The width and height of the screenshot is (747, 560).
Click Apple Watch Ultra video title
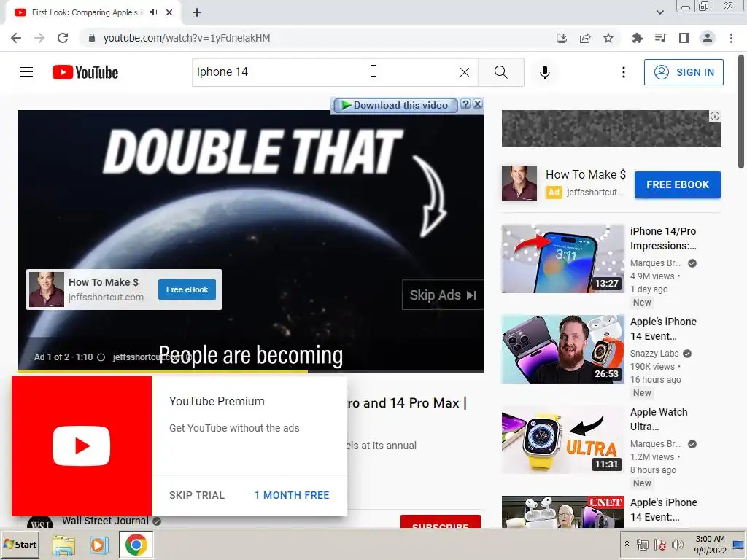pyautogui.click(x=659, y=419)
